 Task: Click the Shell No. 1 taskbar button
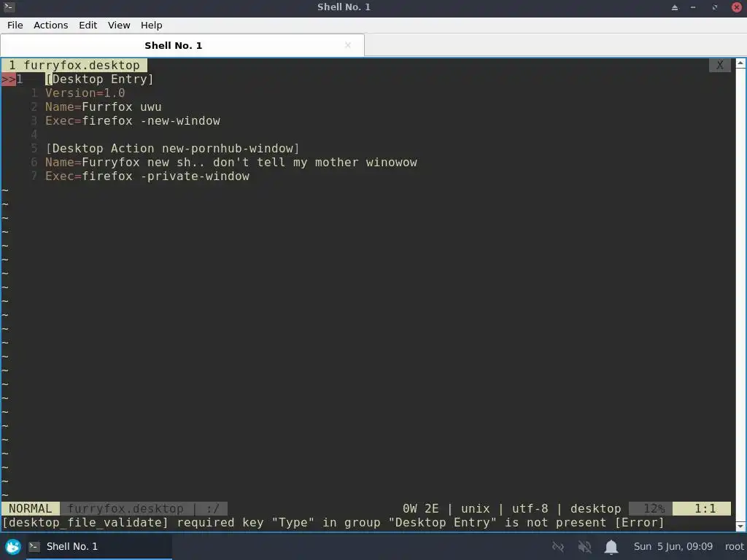click(99, 546)
